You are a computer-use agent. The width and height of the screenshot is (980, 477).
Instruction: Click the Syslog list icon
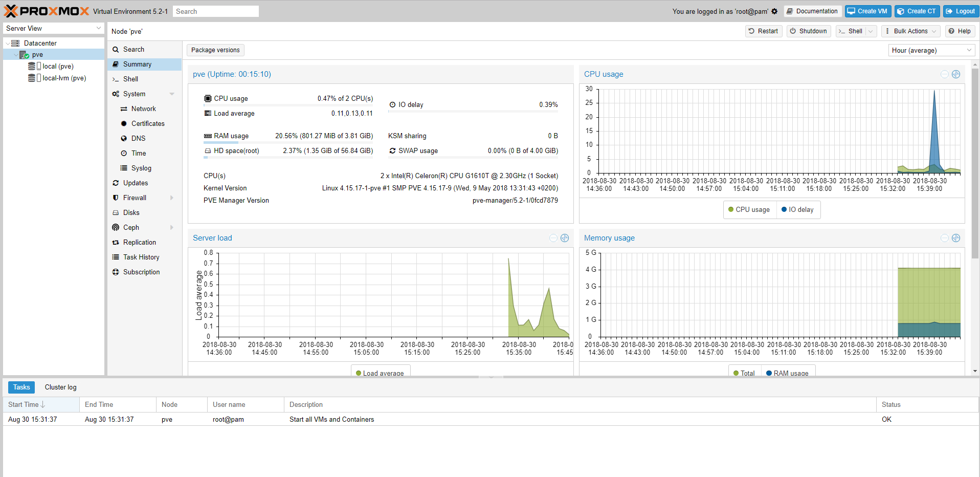coord(124,168)
